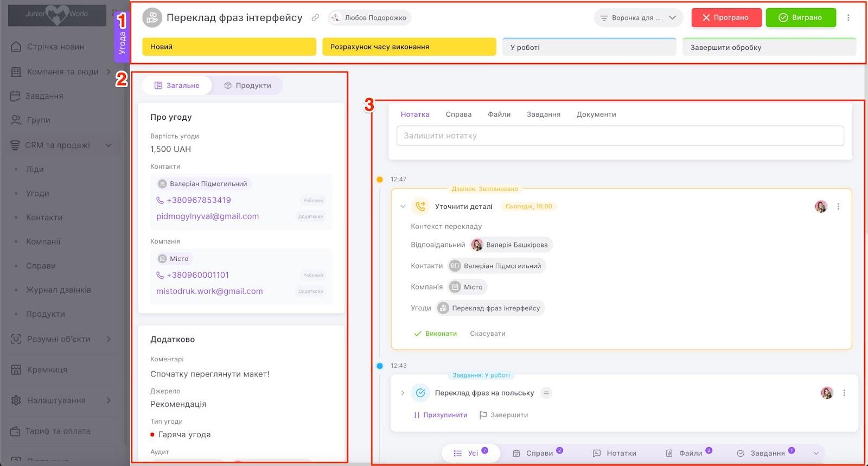Collapse the Уточнити деталі call card
The width and height of the screenshot is (868, 466).
[x=403, y=207]
